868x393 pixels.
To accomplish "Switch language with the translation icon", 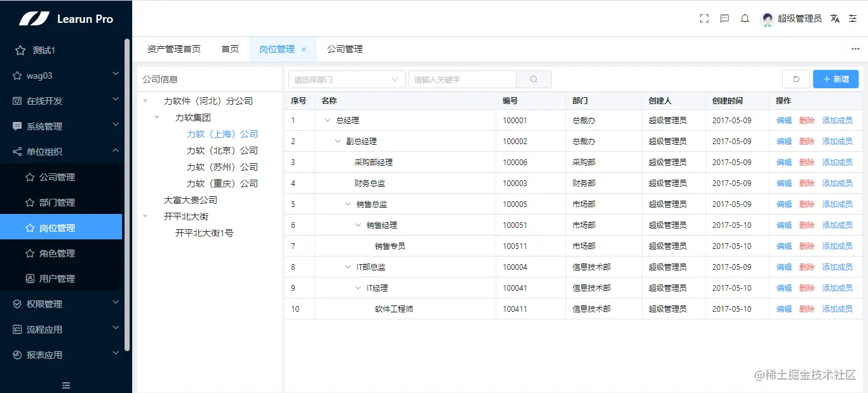I will pos(835,18).
